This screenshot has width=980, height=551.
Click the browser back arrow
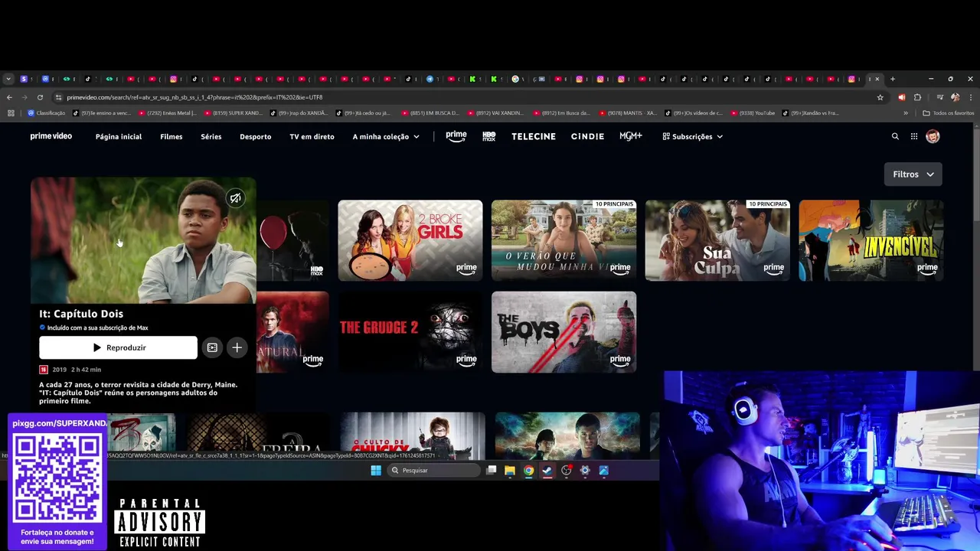coord(9,97)
